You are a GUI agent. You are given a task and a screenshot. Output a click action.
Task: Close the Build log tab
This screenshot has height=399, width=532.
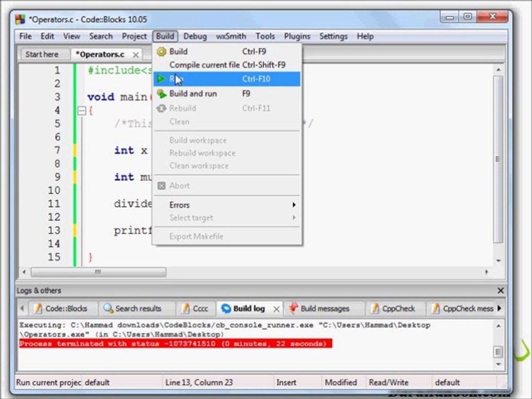coord(277,309)
